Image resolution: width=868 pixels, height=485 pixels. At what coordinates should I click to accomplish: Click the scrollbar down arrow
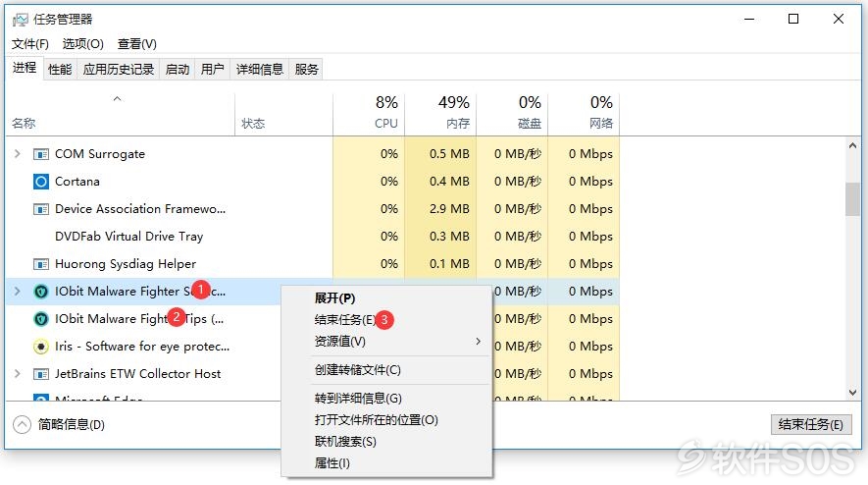click(x=852, y=392)
